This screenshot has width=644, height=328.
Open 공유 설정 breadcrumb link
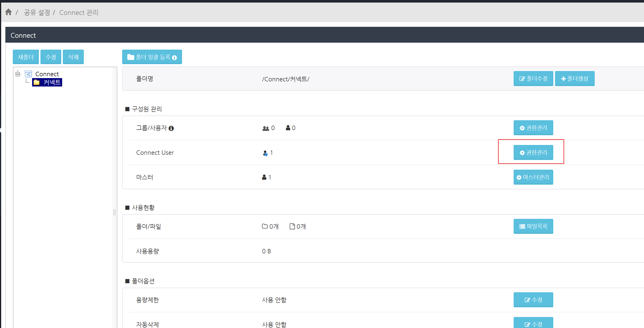tap(37, 13)
